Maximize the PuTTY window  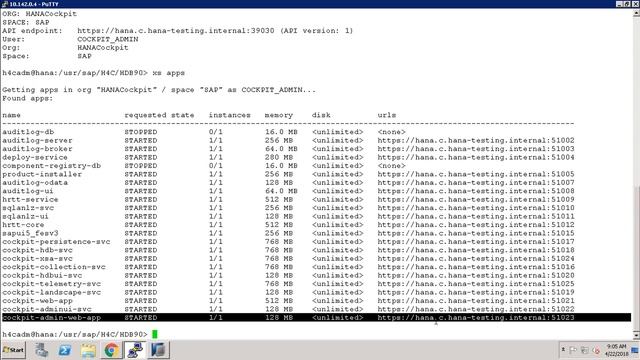pyautogui.click(x=627, y=4)
